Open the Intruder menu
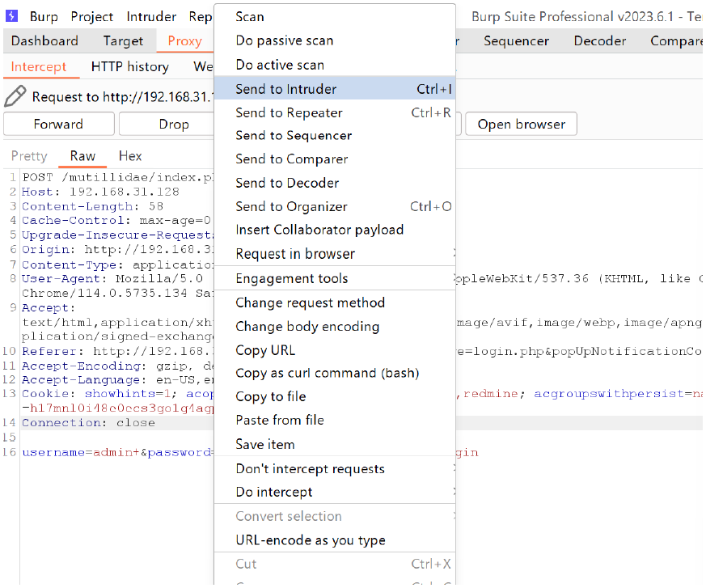706x588 pixels. point(151,17)
